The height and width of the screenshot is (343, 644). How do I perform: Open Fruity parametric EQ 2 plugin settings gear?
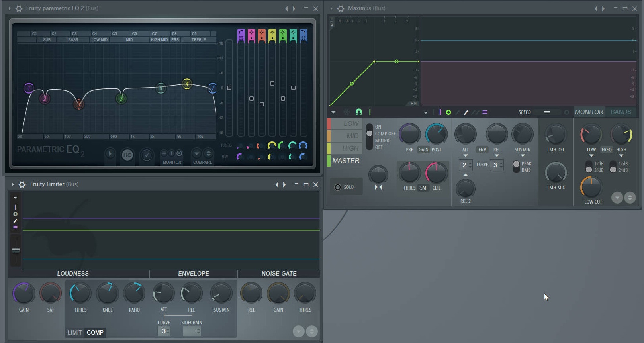[19, 8]
